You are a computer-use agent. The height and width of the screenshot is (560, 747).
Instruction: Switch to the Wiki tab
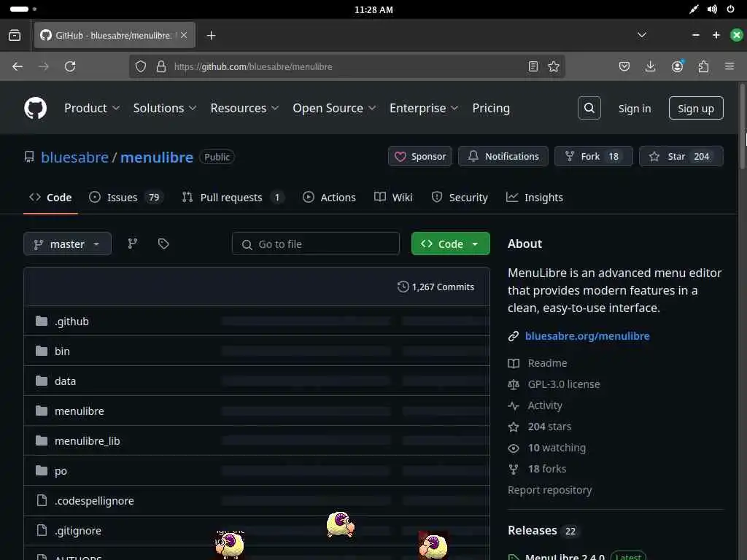tap(393, 197)
